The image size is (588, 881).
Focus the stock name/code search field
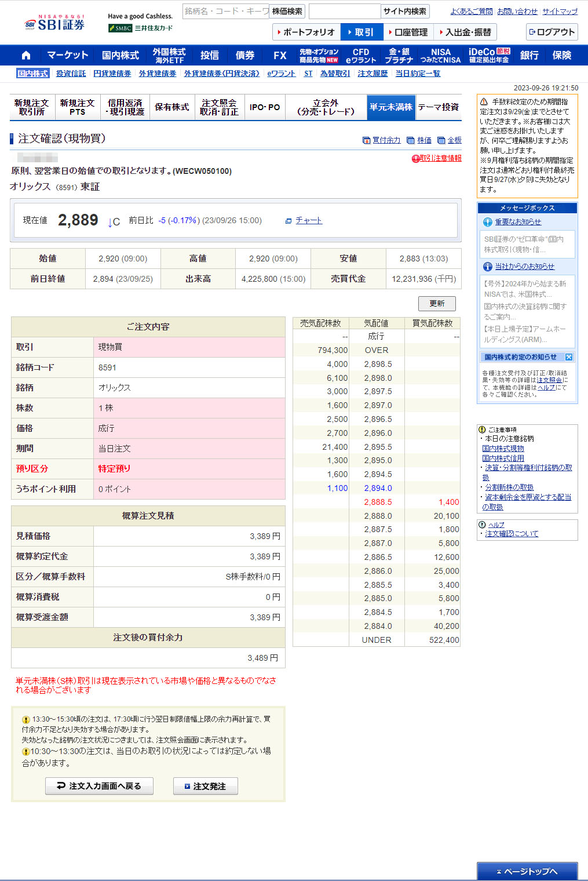click(225, 12)
